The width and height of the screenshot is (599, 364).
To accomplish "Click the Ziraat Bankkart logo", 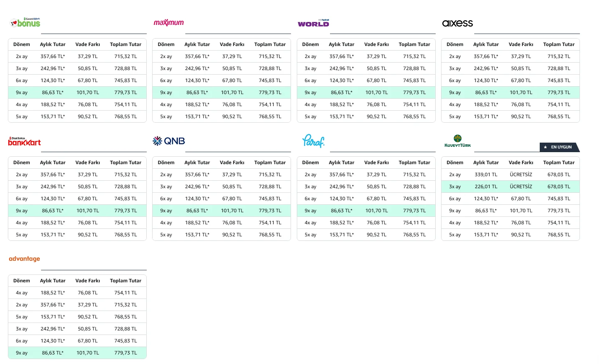I will (24, 141).
